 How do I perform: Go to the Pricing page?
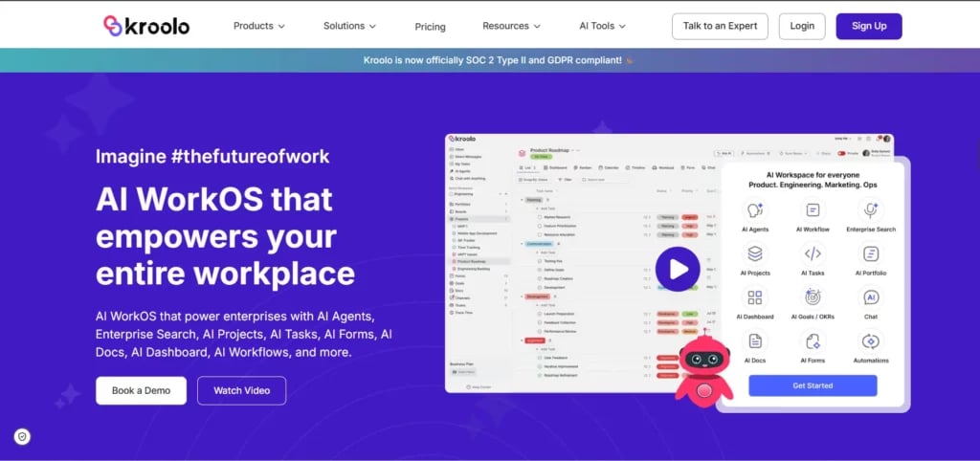(x=431, y=27)
